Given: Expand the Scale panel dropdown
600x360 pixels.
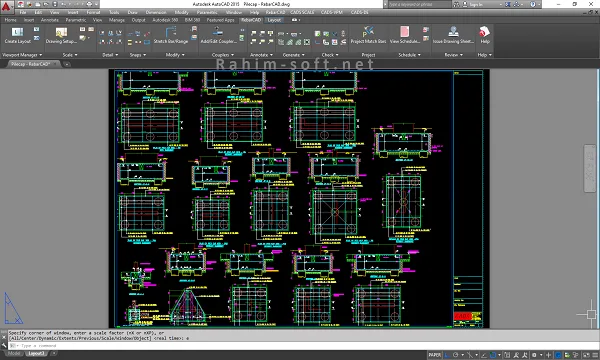Looking at the screenshot, I should 70,55.
